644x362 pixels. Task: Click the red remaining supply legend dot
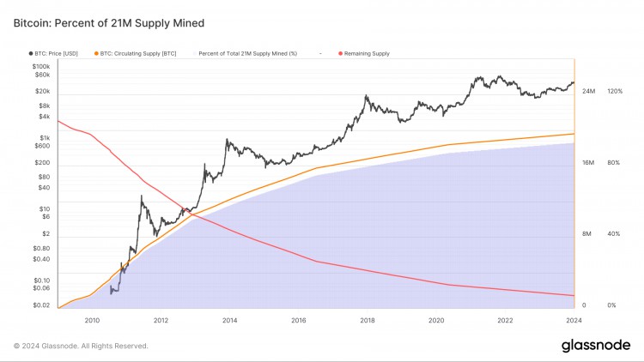coord(341,53)
